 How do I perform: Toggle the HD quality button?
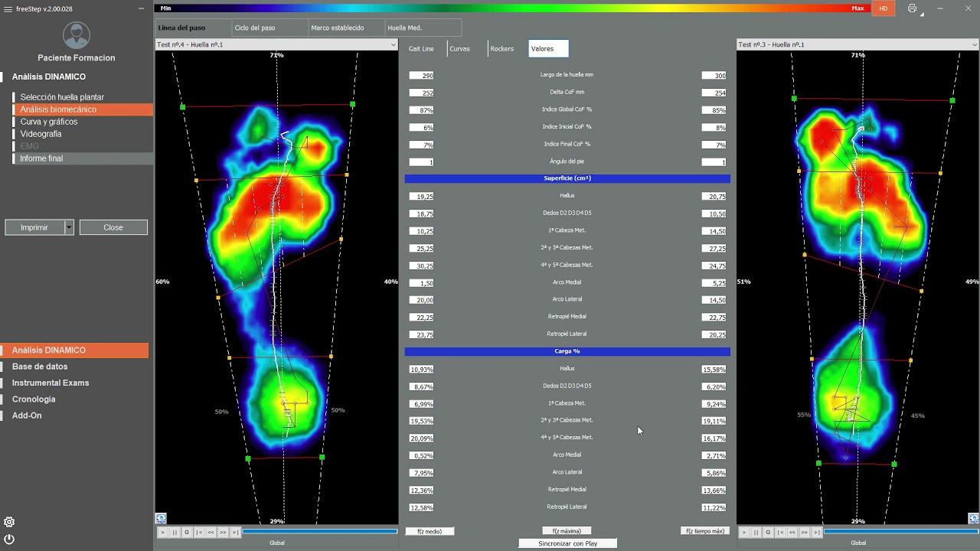point(884,8)
